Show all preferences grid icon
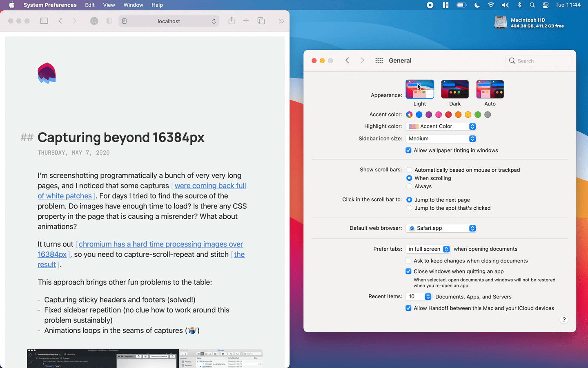This screenshot has width=588, height=368. point(379,61)
